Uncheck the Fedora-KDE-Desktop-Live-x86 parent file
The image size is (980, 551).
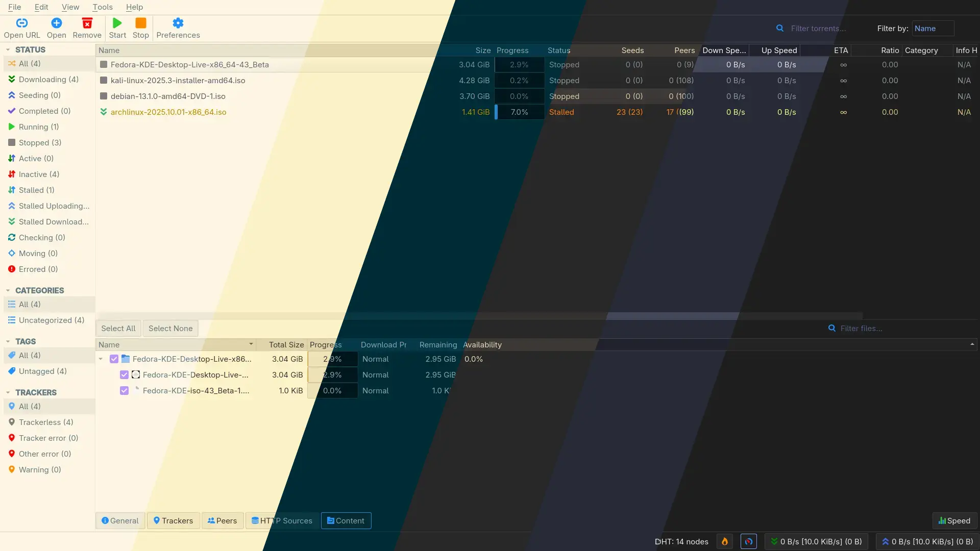coord(114,359)
